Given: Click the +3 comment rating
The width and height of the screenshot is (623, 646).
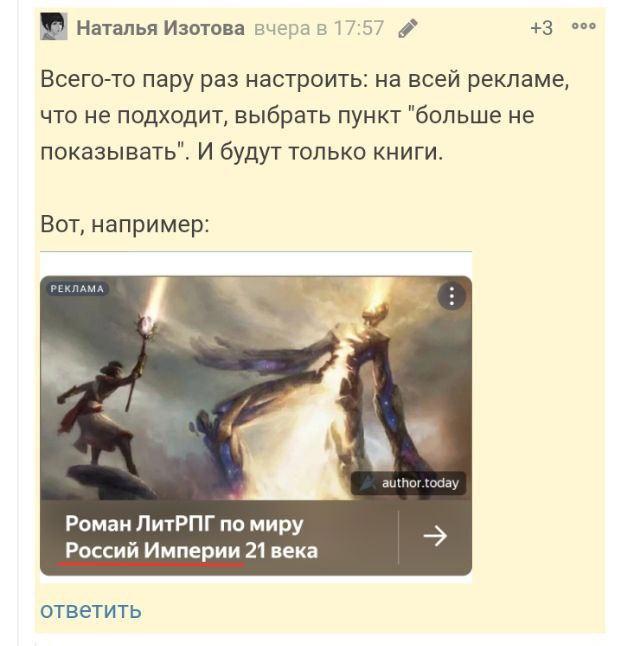Looking at the screenshot, I should pyautogui.click(x=541, y=28).
